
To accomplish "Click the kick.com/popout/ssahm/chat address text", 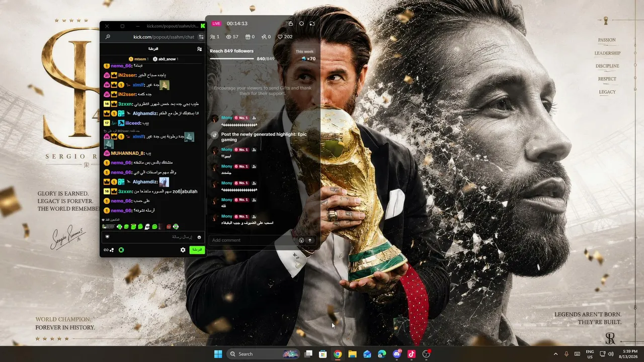I will pos(164,37).
